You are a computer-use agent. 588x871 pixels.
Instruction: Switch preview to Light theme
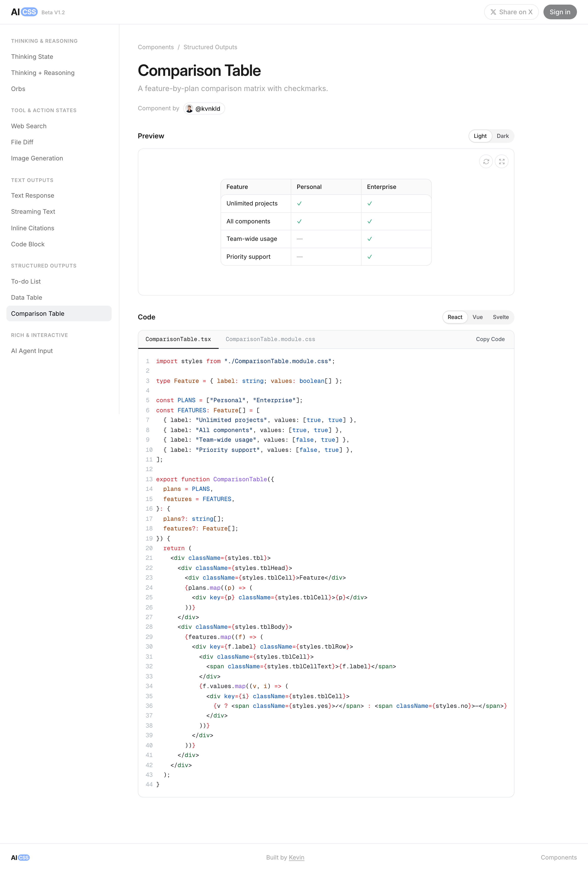480,136
